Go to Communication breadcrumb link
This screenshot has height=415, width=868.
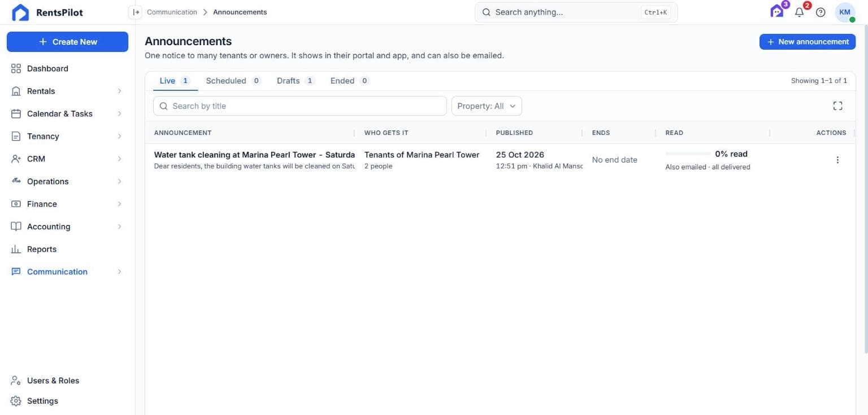[x=172, y=12]
